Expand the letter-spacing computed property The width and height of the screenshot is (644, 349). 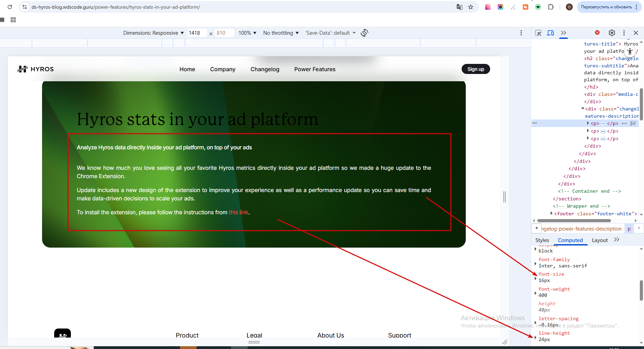[x=535, y=323]
